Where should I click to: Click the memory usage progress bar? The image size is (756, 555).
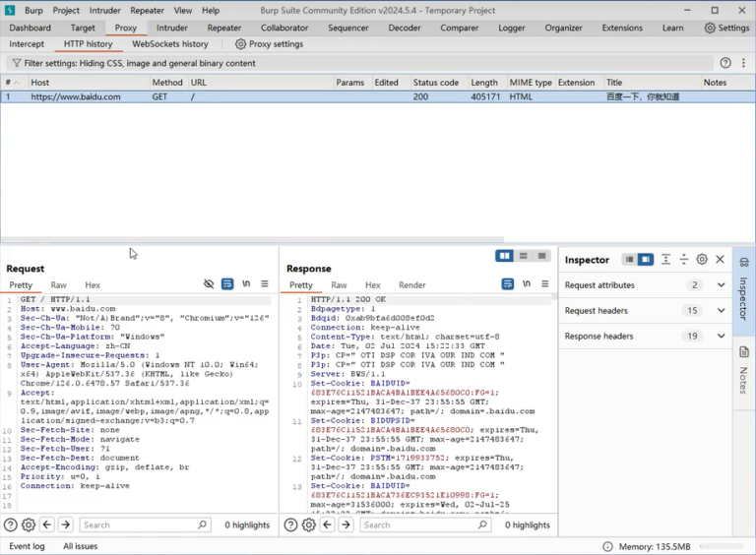[722, 546]
